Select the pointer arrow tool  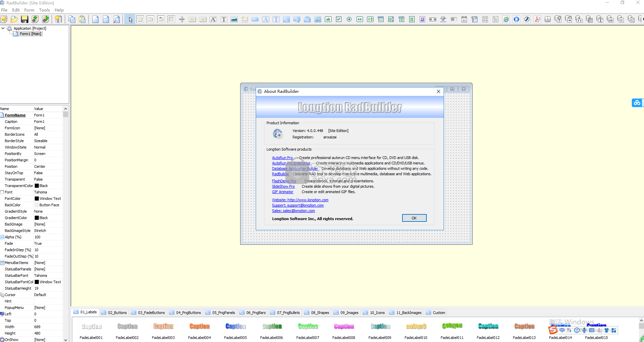[x=130, y=19]
